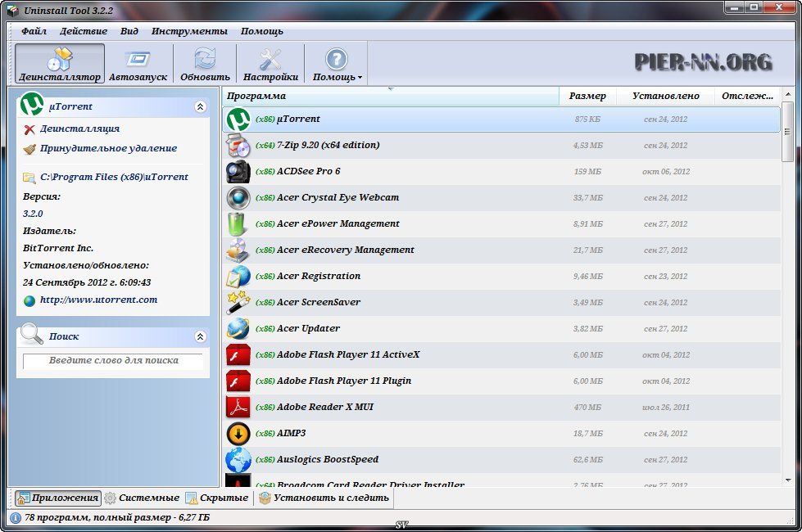Select row text Auslogics BoostSpeed

328,459
